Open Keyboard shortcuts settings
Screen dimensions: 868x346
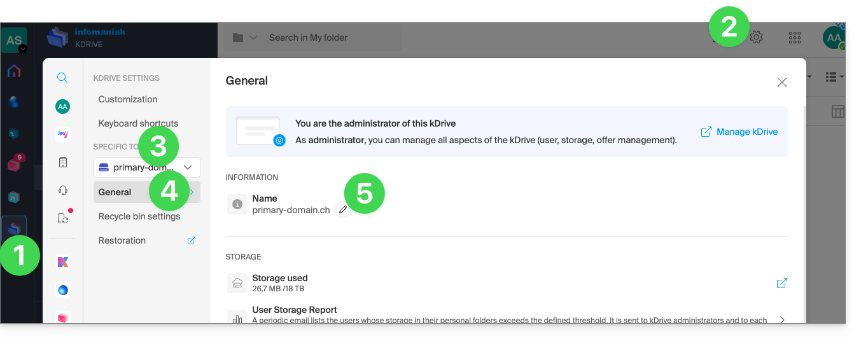[138, 123]
